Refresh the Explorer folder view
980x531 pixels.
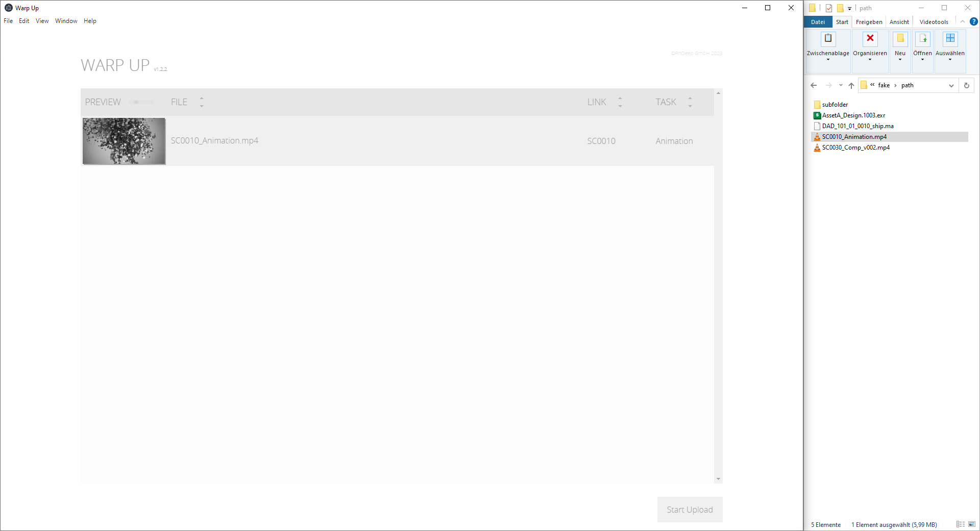(x=966, y=86)
